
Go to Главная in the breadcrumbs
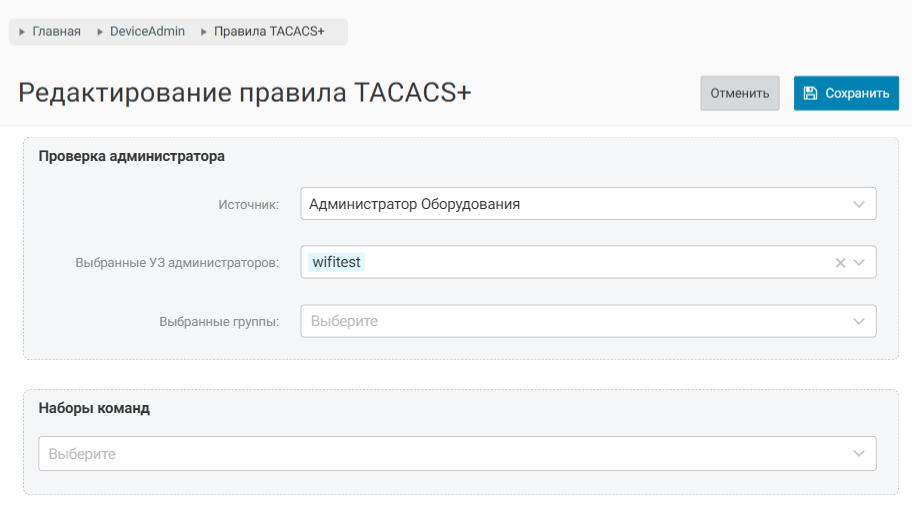coord(56,32)
